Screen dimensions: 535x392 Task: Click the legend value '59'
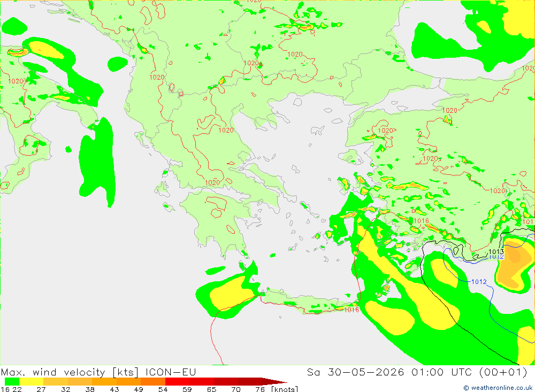point(187,389)
